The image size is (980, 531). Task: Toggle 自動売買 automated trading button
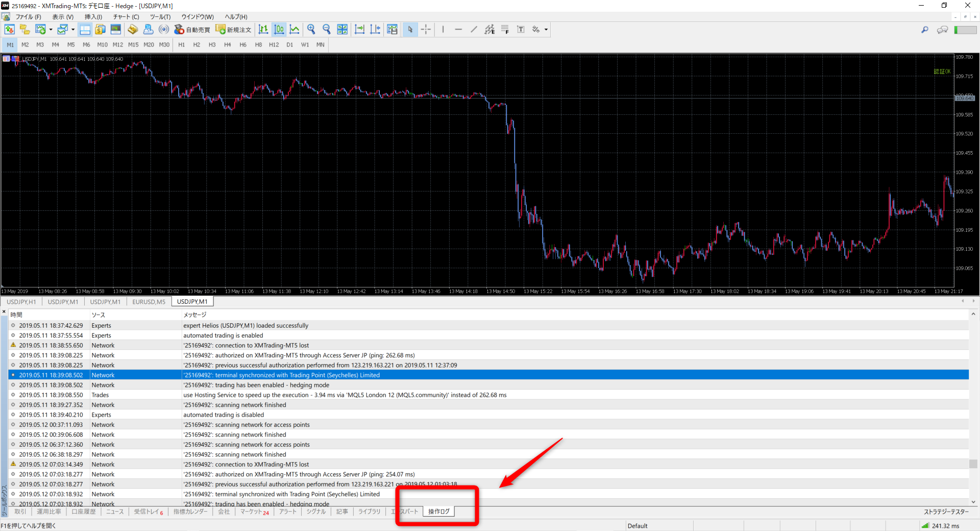(192, 30)
